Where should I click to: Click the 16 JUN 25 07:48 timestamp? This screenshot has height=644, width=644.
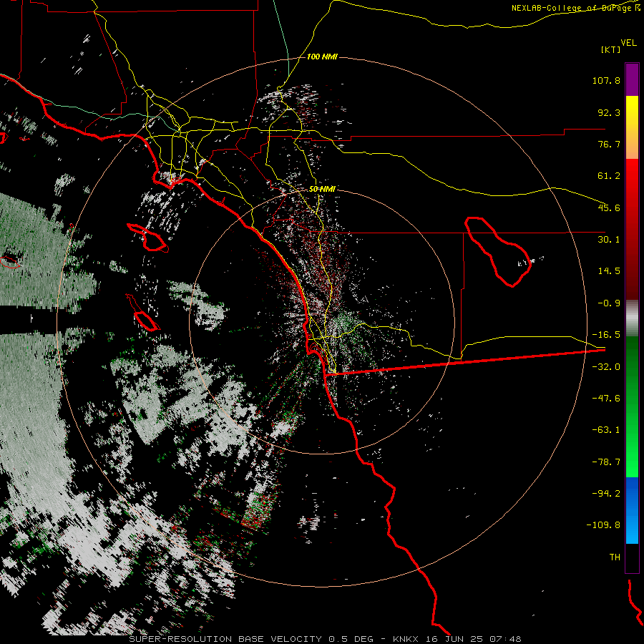[x=475, y=639]
